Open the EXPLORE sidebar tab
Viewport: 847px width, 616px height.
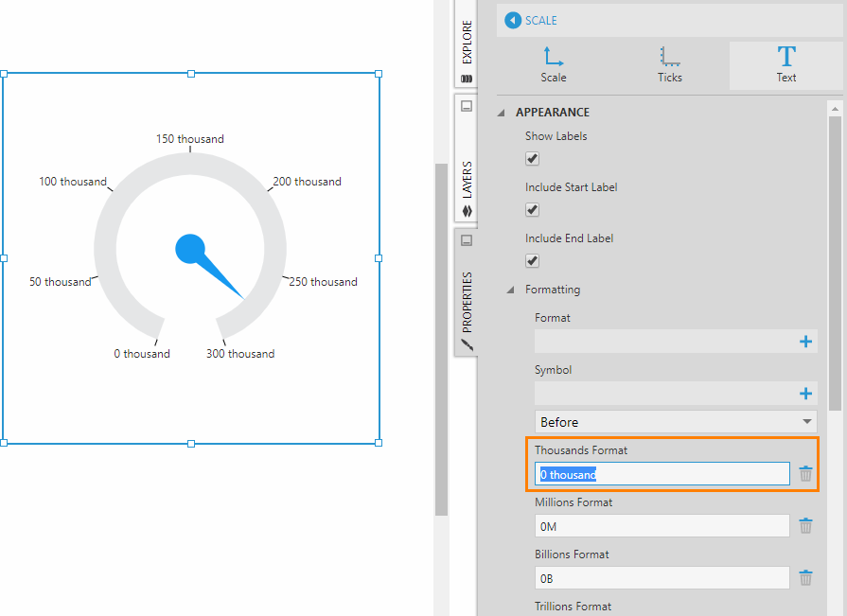pyautogui.click(x=466, y=43)
